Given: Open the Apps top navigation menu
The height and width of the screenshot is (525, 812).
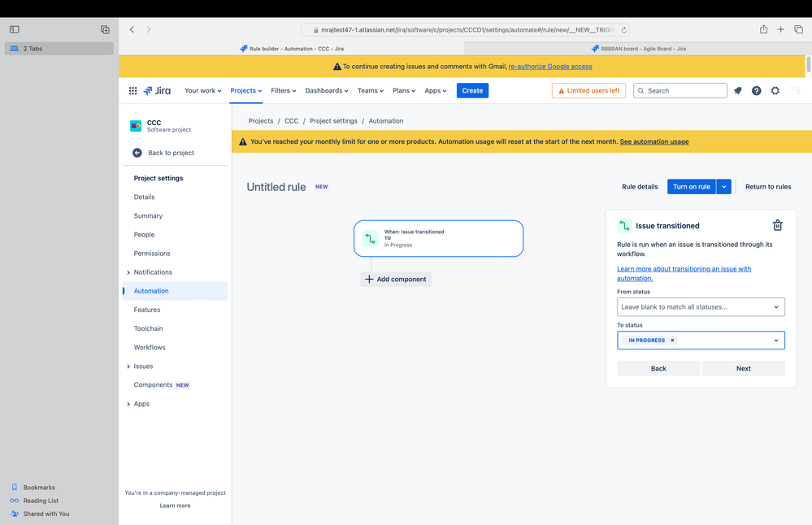Looking at the screenshot, I should click(435, 90).
